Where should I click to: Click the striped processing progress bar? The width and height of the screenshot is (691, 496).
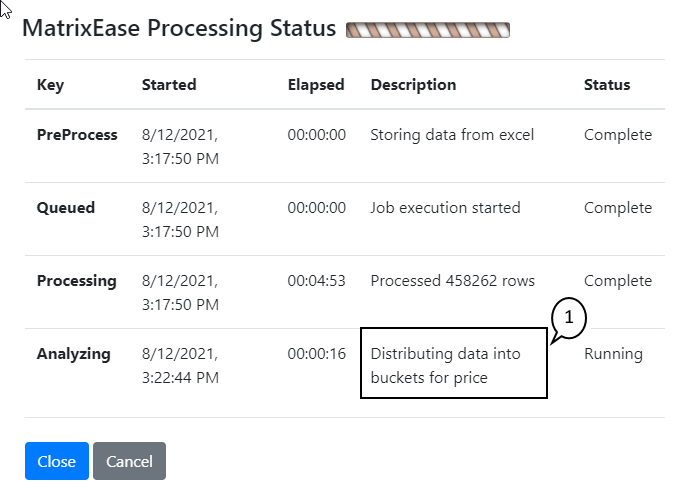click(x=427, y=30)
